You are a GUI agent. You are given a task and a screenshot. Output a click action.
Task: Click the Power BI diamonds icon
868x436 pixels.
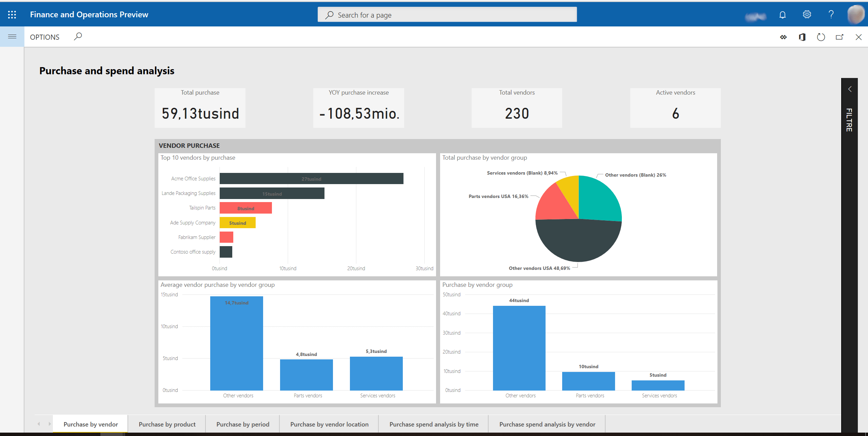784,37
